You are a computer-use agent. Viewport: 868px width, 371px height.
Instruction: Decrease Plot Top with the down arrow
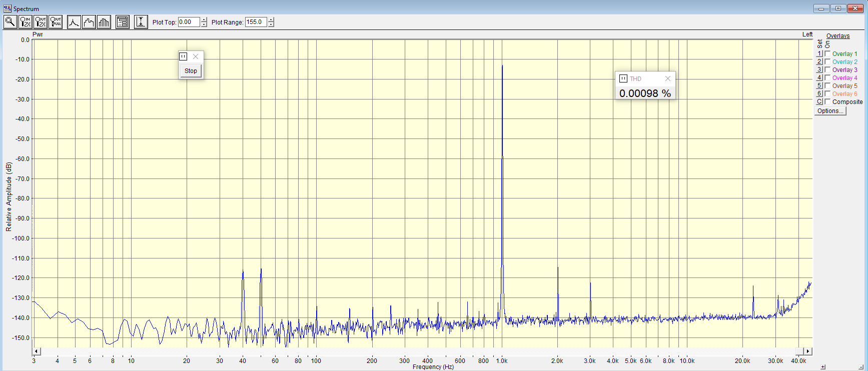point(204,24)
